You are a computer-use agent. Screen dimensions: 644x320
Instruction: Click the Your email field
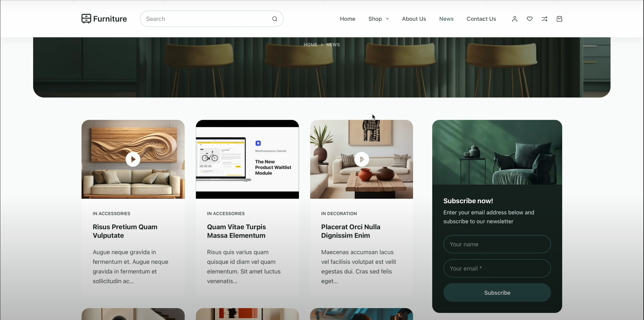pos(497,268)
